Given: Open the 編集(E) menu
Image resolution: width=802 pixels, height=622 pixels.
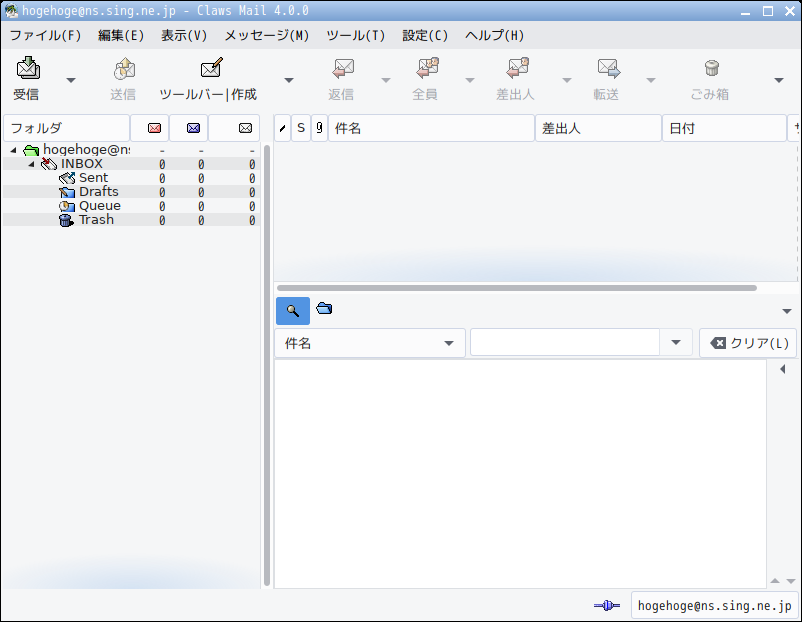Looking at the screenshot, I should coord(121,35).
